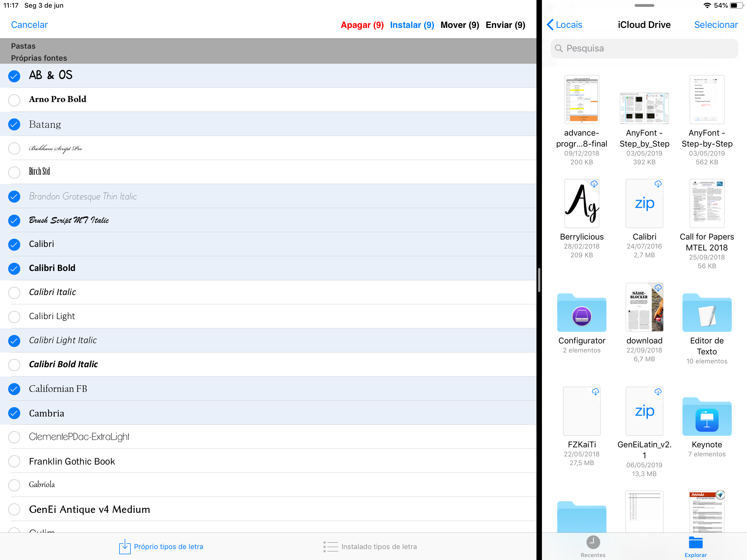Open the Keynote folder icon
Image resolution: width=747 pixels, height=560 pixels.
coord(707,417)
